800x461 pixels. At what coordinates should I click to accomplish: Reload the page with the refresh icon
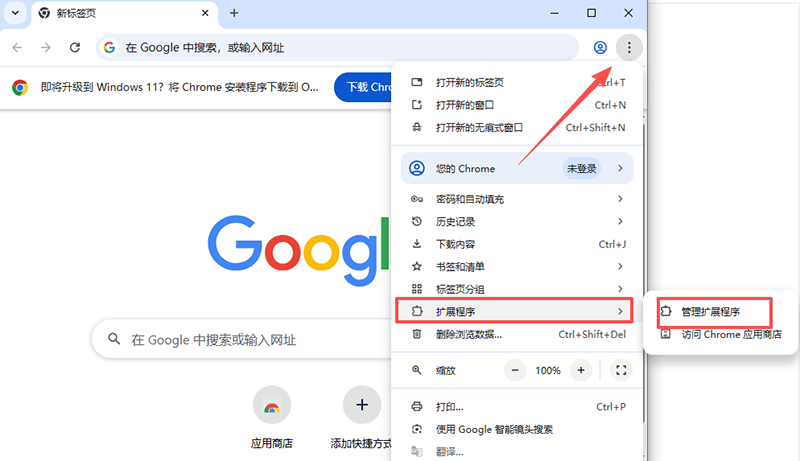[75, 47]
